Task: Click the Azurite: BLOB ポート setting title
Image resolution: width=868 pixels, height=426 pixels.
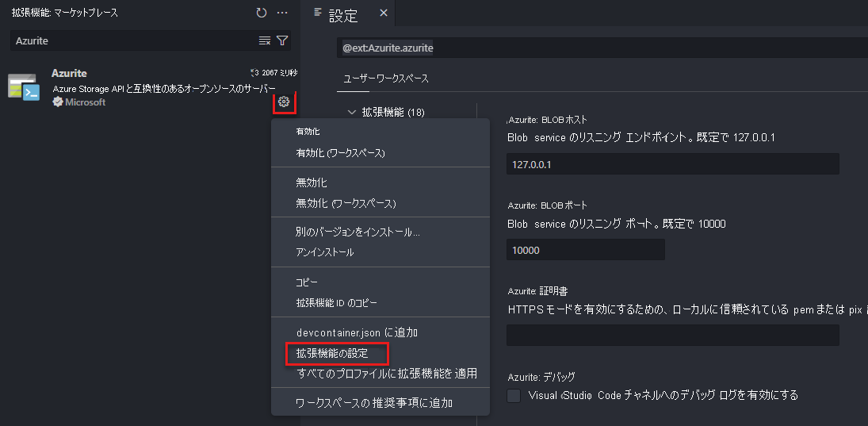Action: (548, 205)
